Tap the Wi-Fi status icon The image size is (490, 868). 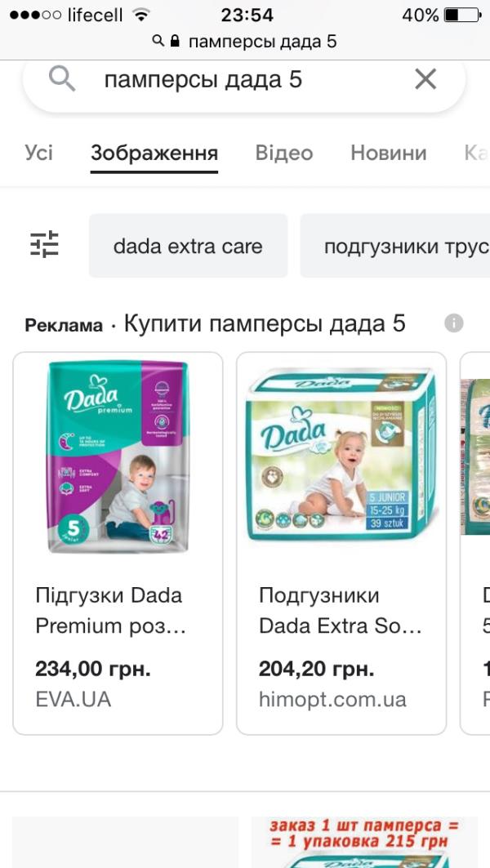pyautogui.click(x=142, y=15)
